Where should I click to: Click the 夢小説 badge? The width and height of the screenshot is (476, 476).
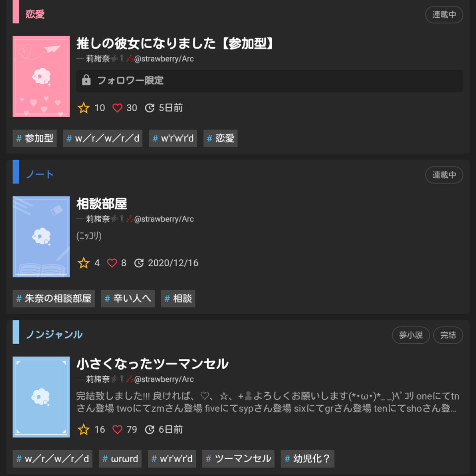coord(411,335)
